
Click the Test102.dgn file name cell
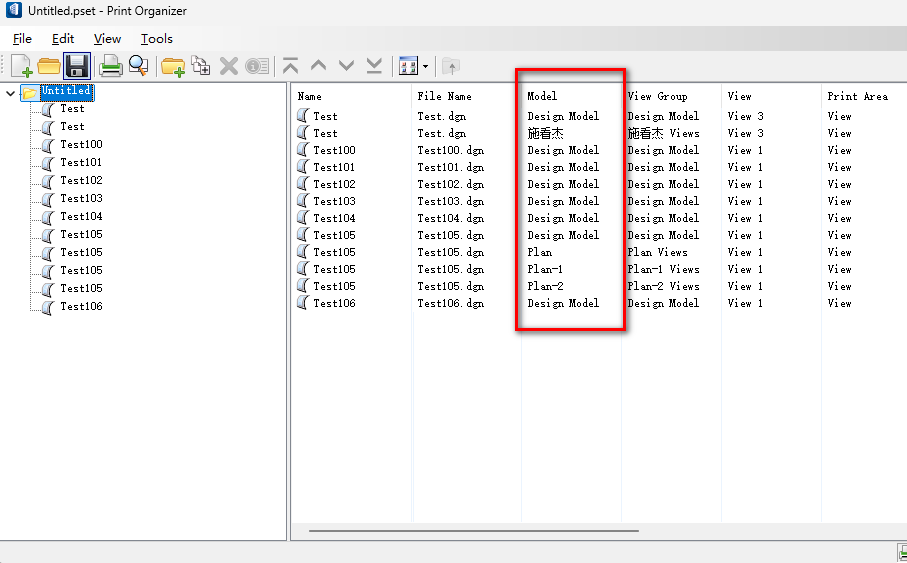pyautogui.click(x=451, y=184)
